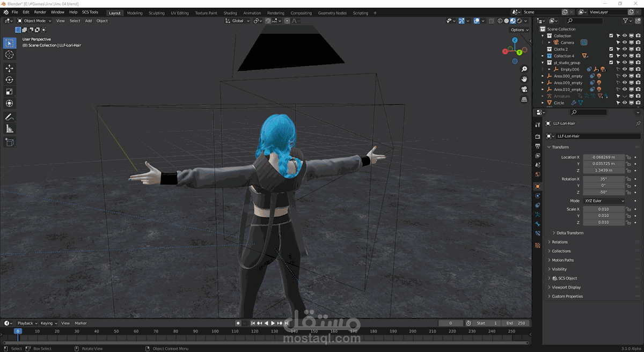644x352 pixels.
Task: Choose the Annotate pencil tool
Action: tap(10, 117)
